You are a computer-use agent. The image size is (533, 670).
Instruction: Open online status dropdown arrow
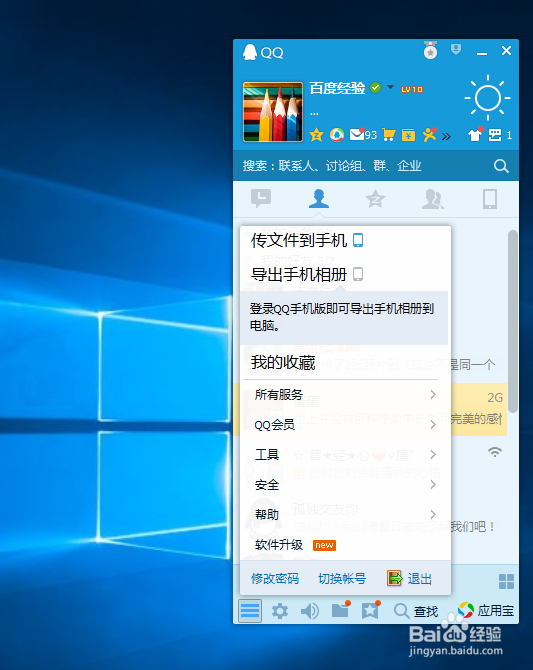390,87
